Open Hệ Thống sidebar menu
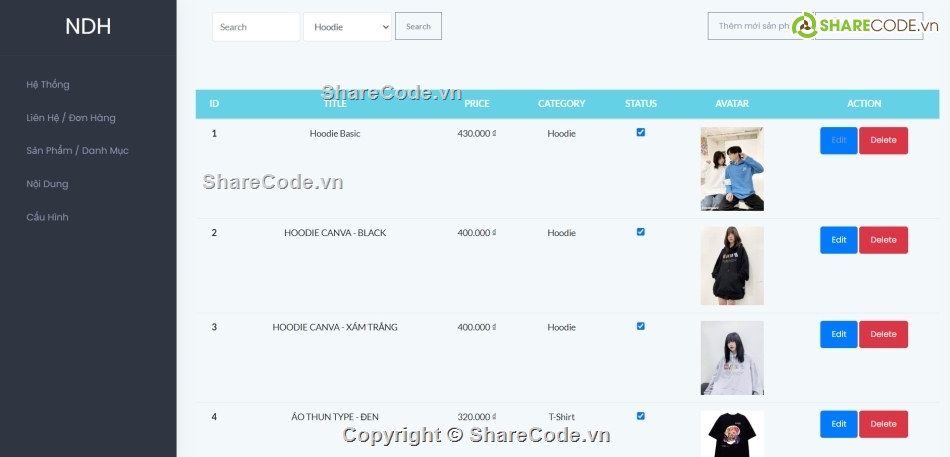This screenshot has height=457, width=950. pyautogui.click(x=48, y=85)
